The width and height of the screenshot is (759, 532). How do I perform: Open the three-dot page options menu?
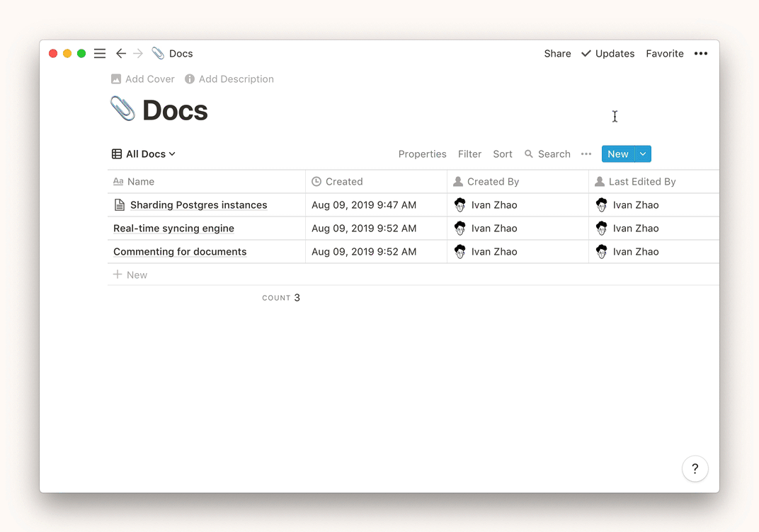(x=700, y=54)
